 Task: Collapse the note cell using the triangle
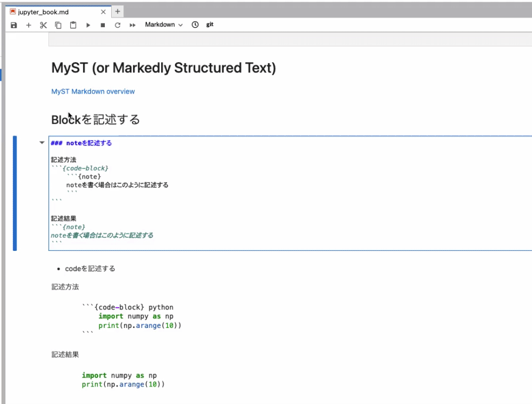point(41,142)
